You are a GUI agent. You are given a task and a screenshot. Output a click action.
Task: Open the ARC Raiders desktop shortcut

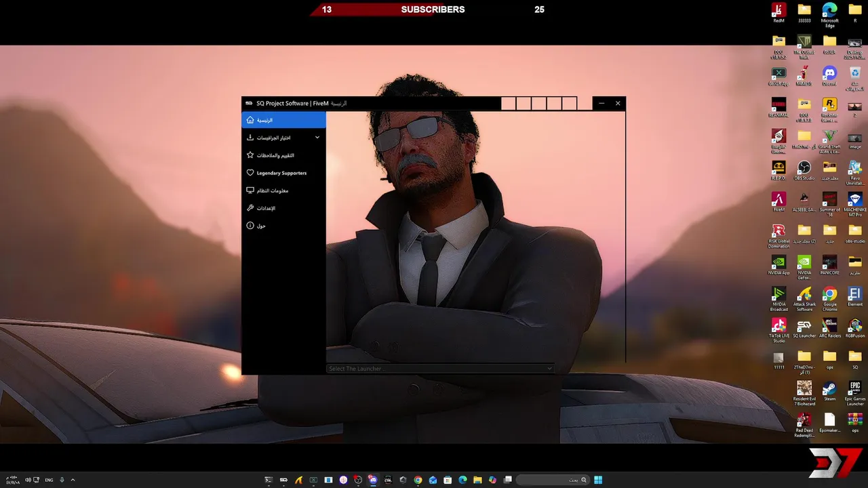[829, 327]
